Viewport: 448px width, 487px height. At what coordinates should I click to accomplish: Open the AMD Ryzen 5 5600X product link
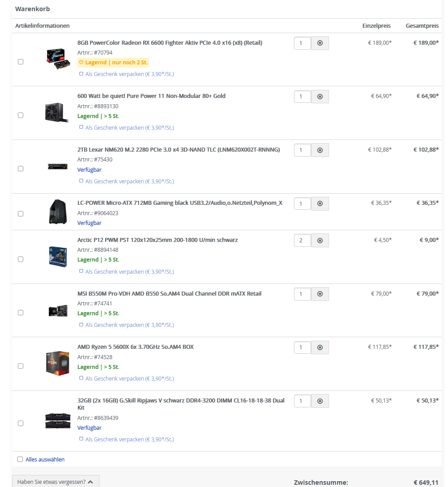click(136, 347)
